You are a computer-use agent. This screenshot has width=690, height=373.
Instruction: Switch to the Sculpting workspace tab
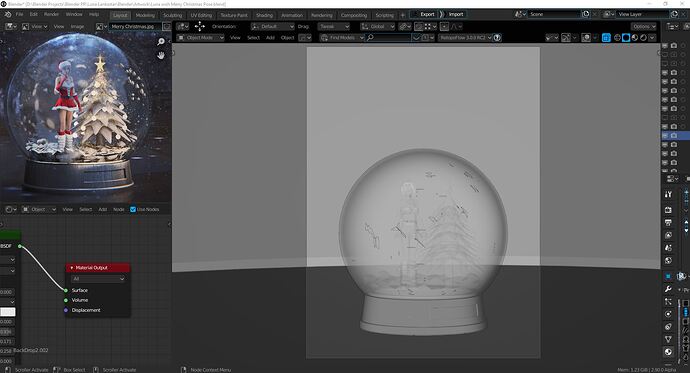pyautogui.click(x=172, y=15)
